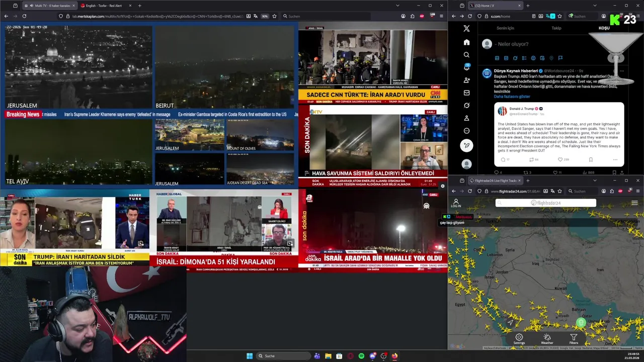Screen dimensions: 644x362
Task: Center map with Flightradar24 location arrow button
Action: 510,322
